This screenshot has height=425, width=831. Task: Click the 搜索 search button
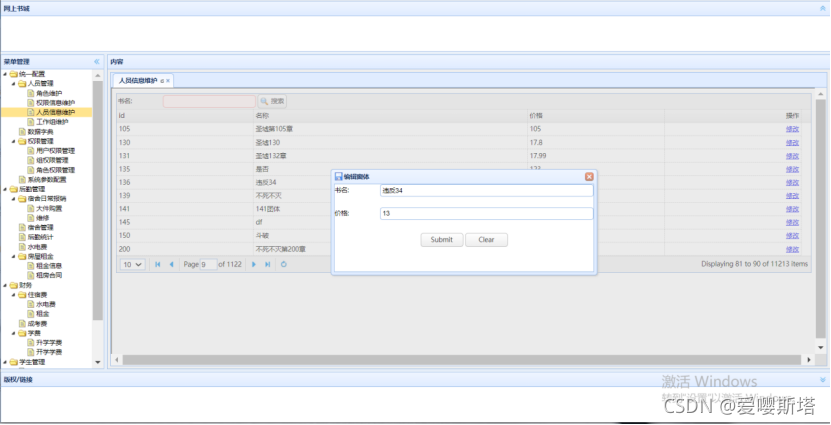pyautogui.click(x=272, y=101)
